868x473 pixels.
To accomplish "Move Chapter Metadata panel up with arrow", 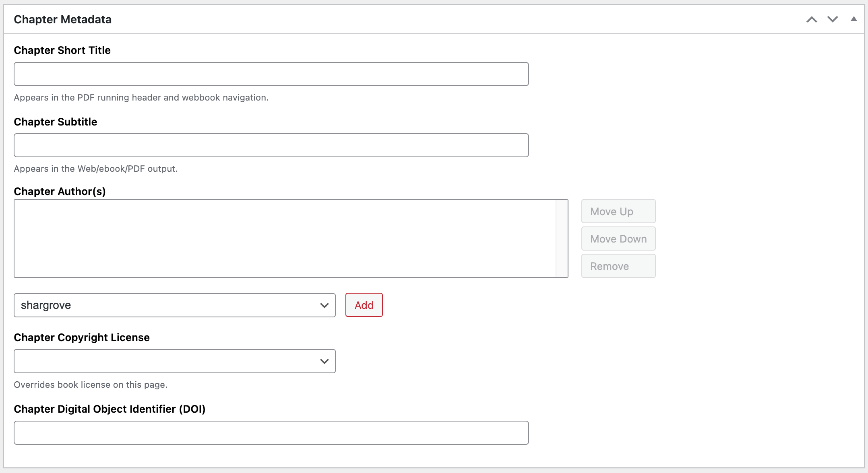I will (812, 19).
